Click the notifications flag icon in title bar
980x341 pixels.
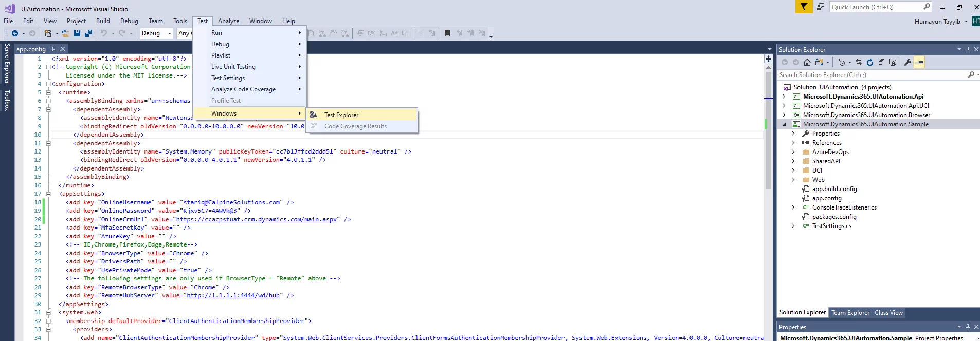tap(804, 7)
